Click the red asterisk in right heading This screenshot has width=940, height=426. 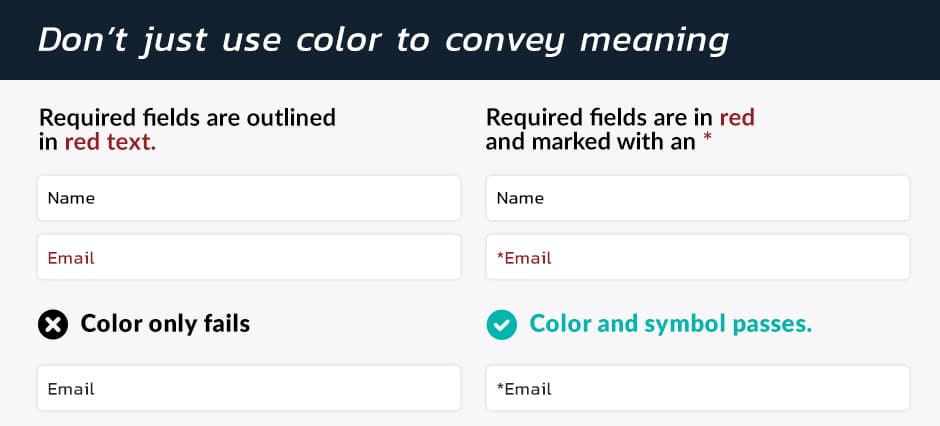pyautogui.click(x=707, y=140)
